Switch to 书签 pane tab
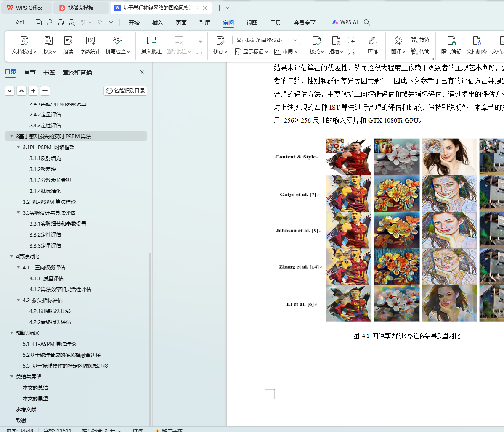This screenshot has width=504, height=432. (49, 72)
